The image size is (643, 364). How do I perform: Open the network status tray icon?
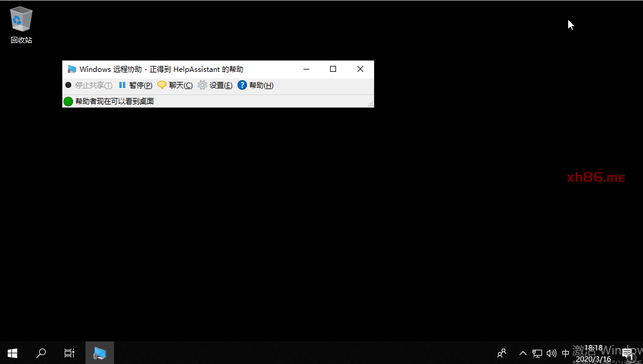point(537,353)
